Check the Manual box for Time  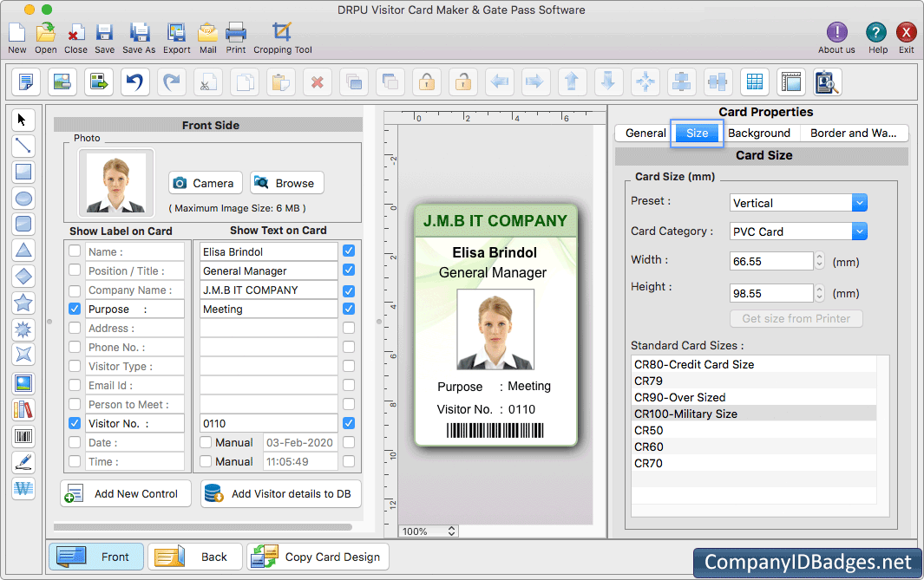click(206, 461)
